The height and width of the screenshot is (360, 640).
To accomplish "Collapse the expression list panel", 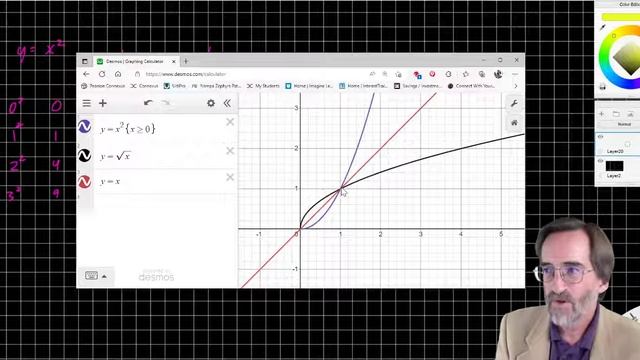I will coord(227,103).
